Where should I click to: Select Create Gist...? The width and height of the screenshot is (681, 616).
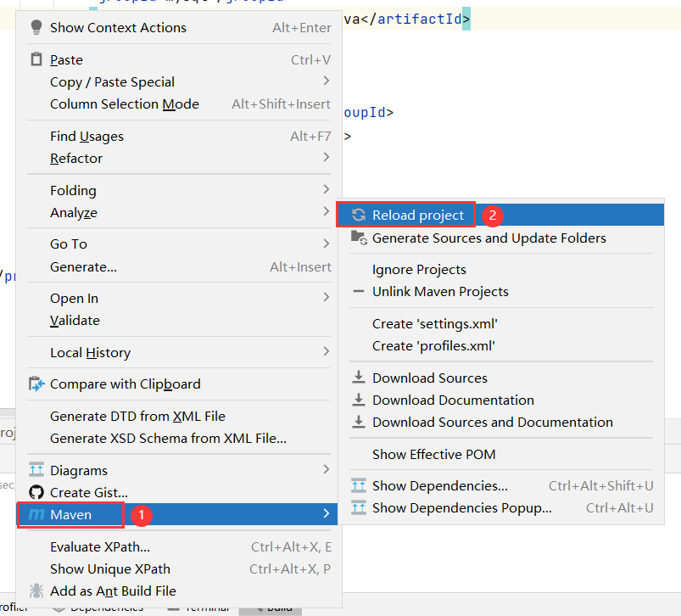179,493
